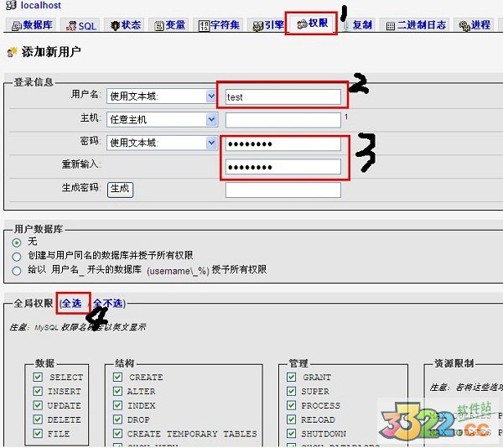Click the 二进制日志 tab icon
Viewport: 503px width, 448px height.
(x=391, y=26)
